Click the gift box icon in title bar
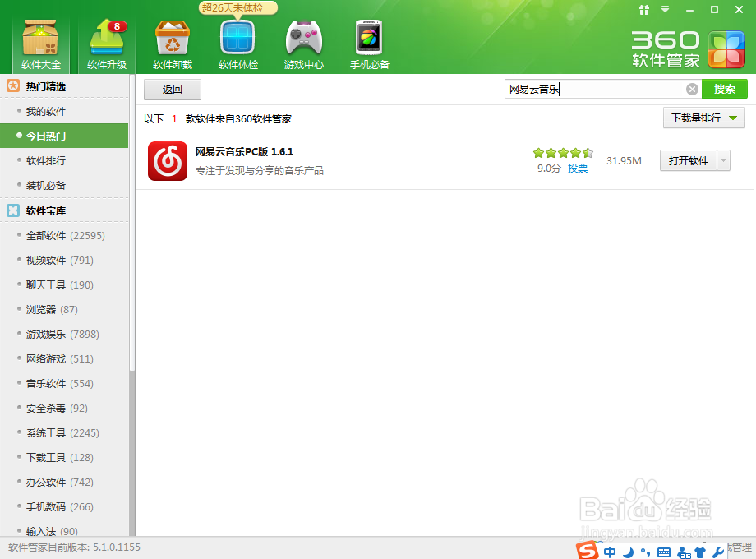This screenshot has width=756, height=559. click(643, 10)
